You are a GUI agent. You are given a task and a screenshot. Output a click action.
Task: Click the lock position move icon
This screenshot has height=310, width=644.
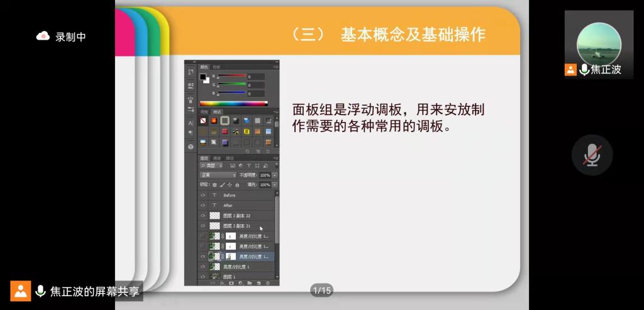pos(230,185)
